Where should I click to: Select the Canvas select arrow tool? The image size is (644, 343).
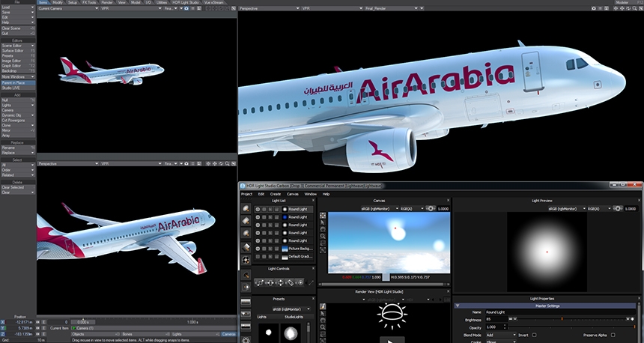pos(323,222)
